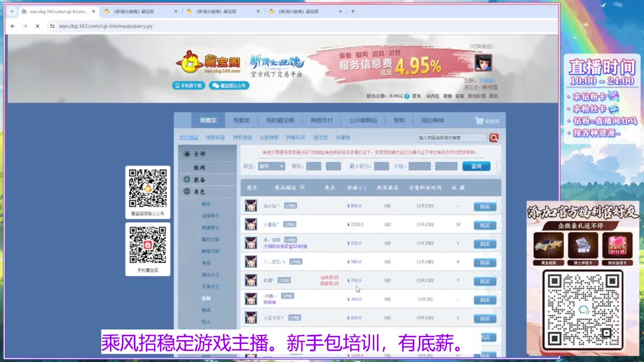
Task: Select 魅者 in the role list
Action: pos(206,310)
